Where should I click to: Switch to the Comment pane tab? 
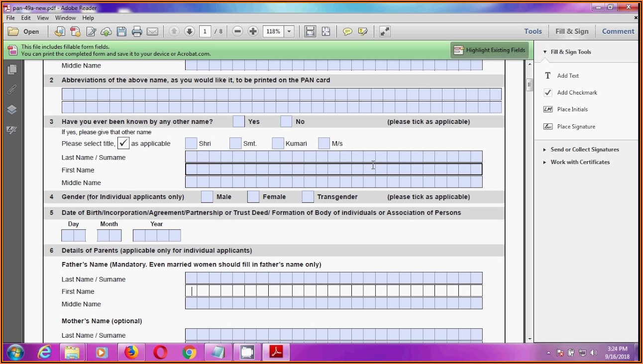[618, 31]
